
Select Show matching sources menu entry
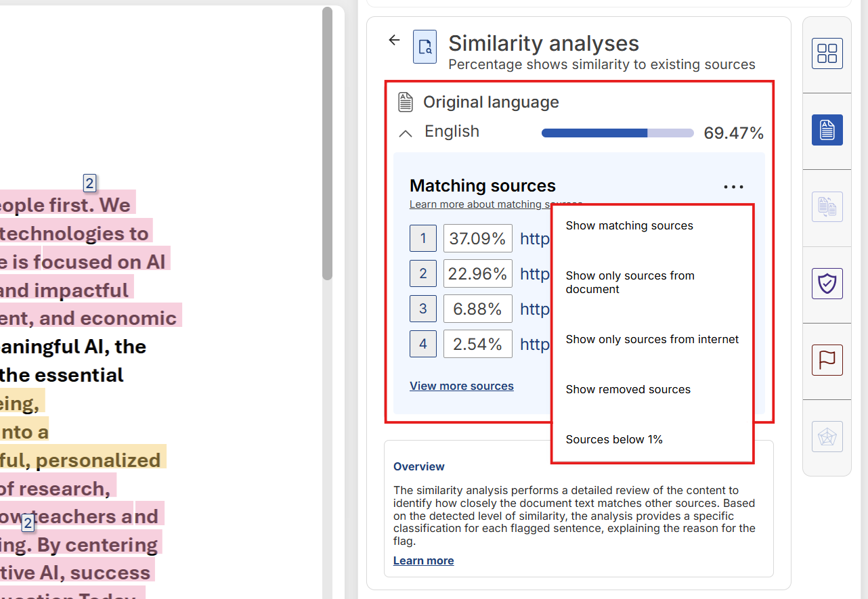click(628, 225)
